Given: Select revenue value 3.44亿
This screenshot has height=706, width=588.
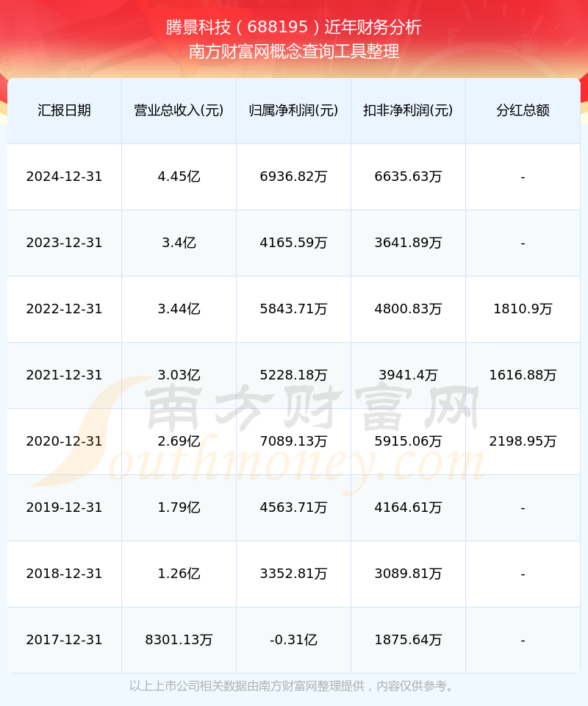Looking at the screenshot, I should click(x=179, y=309).
